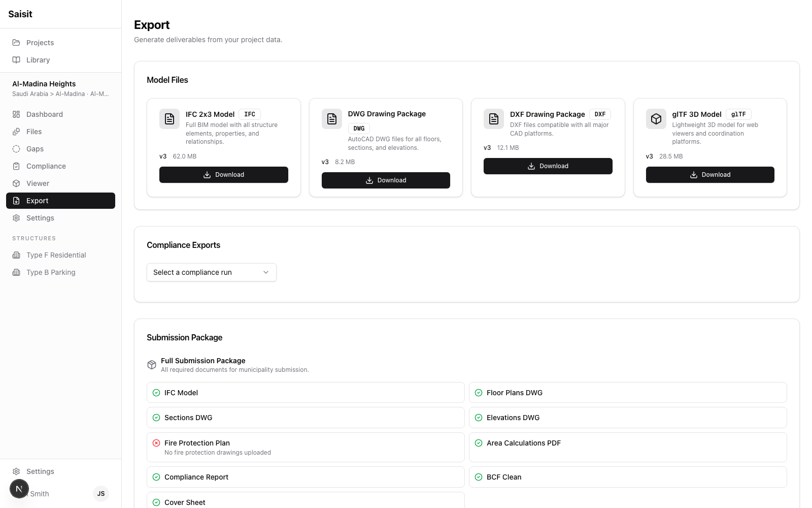Click the JS user avatar
This screenshot has width=812, height=508.
[101, 494]
